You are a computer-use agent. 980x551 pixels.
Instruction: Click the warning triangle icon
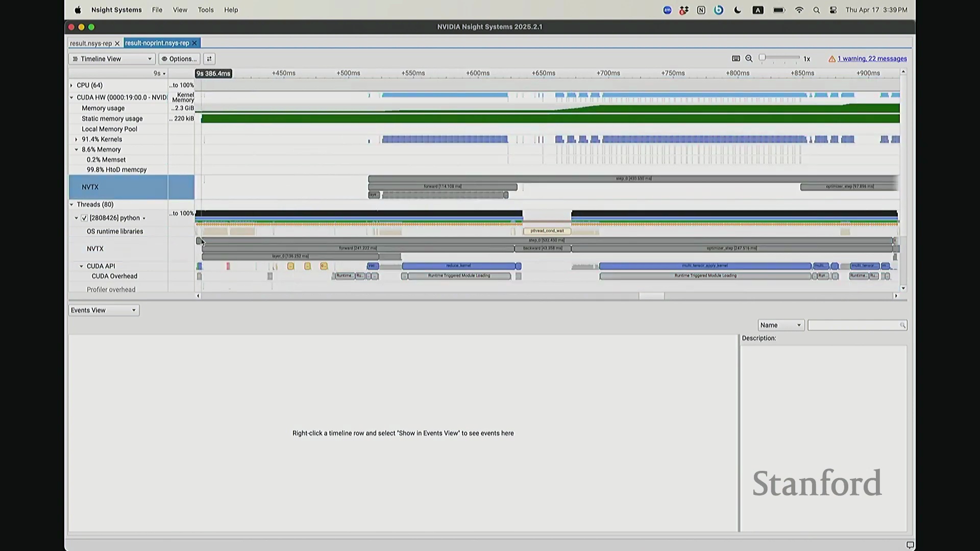(832, 59)
